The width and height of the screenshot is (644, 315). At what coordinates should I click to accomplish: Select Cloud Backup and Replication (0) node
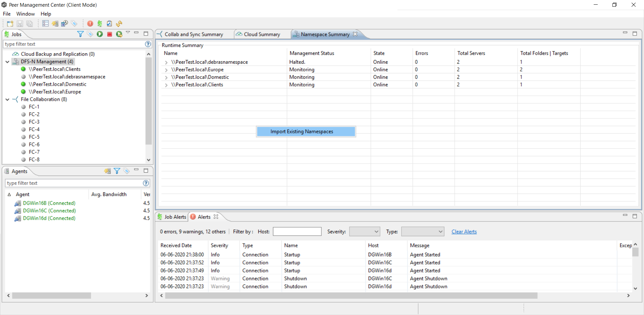(58, 54)
